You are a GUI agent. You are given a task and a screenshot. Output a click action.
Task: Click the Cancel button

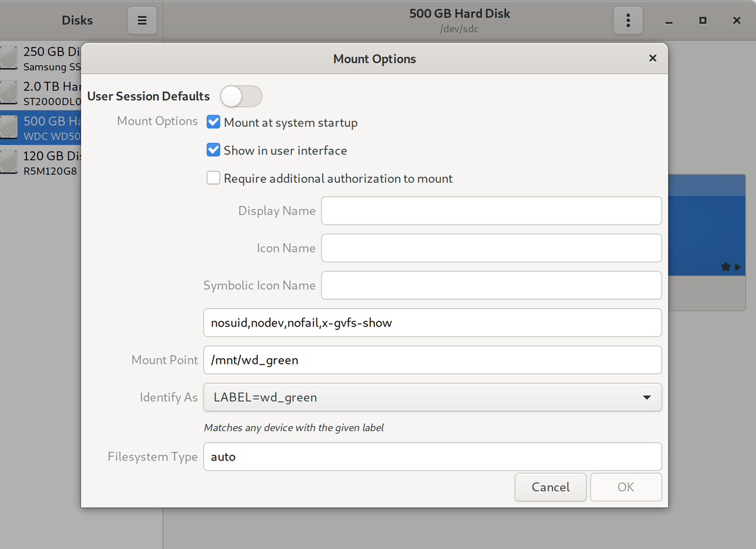click(x=550, y=487)
